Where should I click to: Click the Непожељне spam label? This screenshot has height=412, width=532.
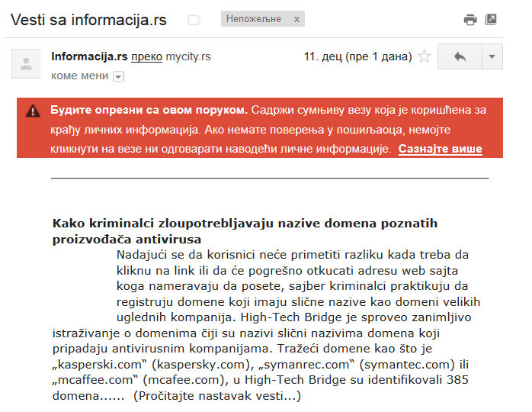point(254,18)
